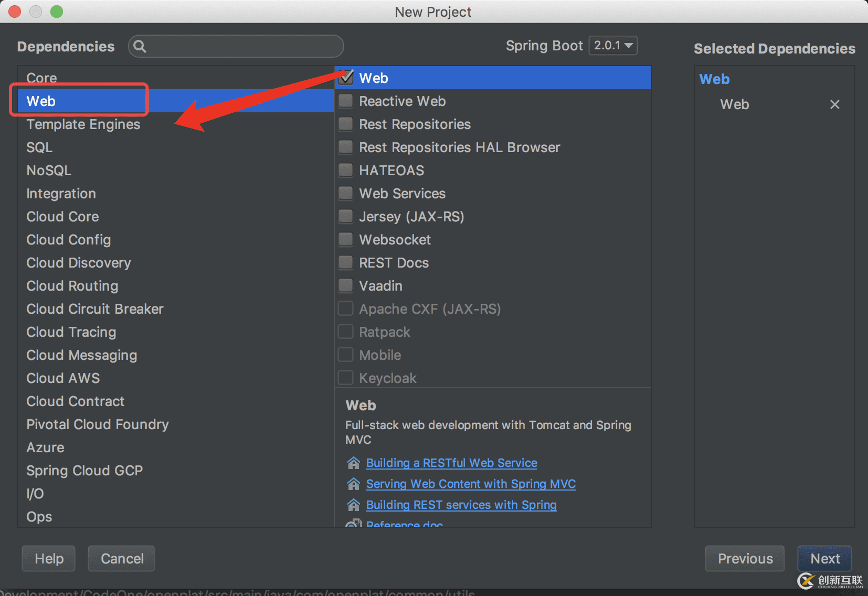Click the magnifier icon in the search field
This screenshot has height=596, width=868.
click(x=140, y=47)
